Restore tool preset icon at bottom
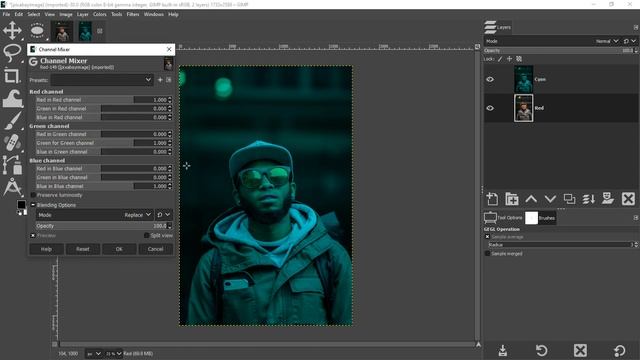 pos(542,350)
